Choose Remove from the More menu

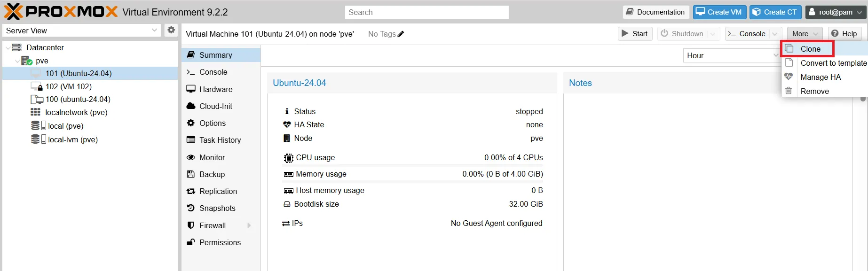825,91
